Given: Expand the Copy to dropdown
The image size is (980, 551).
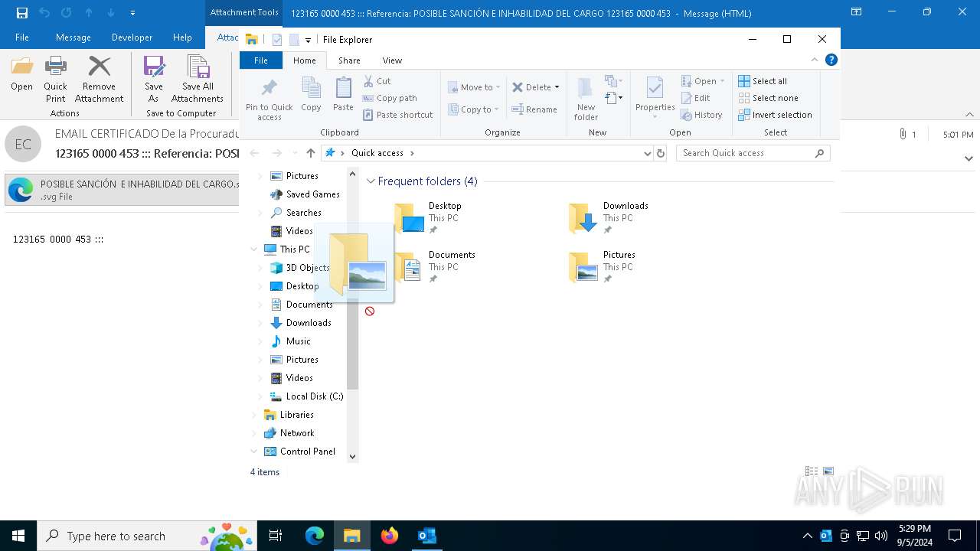Looking at the screenshot, I should (498, 109).
